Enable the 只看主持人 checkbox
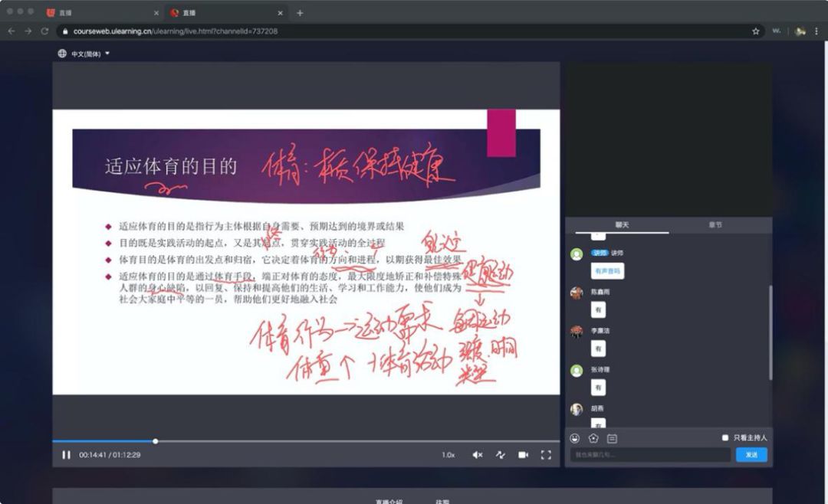828x504 pixels. click(x=725, y=438)
